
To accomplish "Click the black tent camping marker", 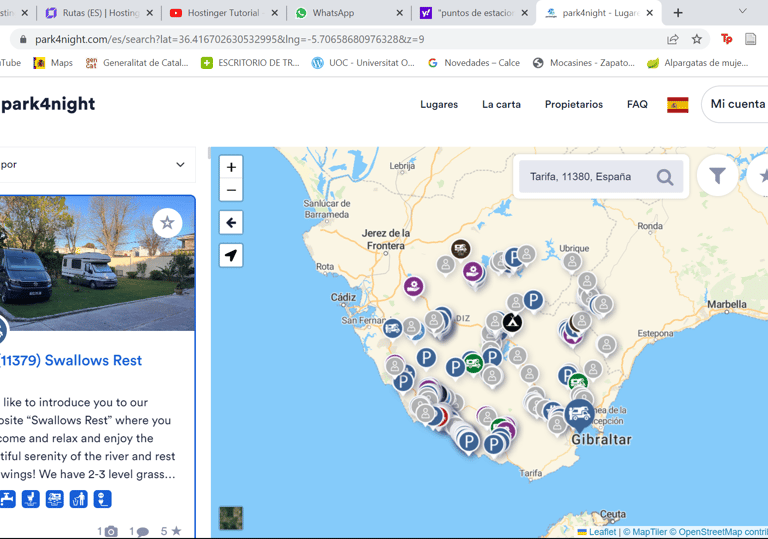I will [x=512, y=322].
